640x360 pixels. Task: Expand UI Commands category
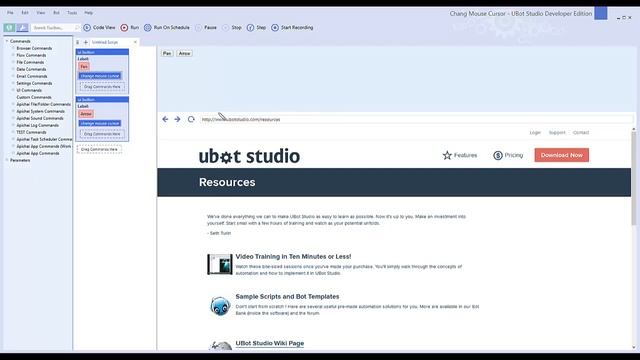13,90
